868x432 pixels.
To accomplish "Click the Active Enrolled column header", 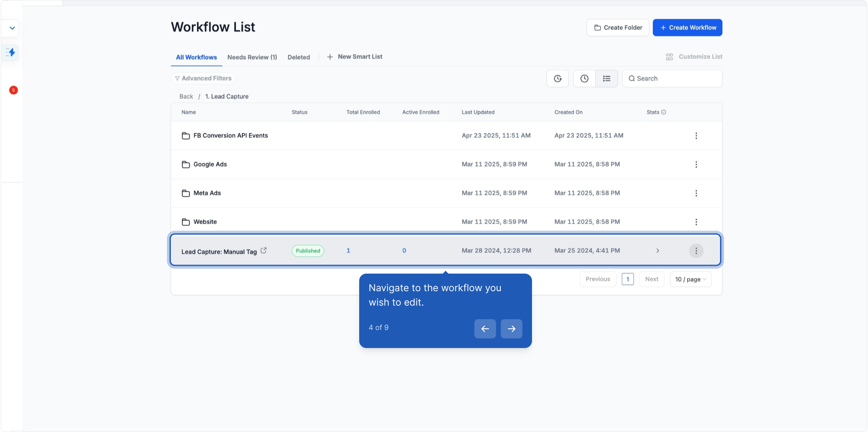I will tap(421, 112).
